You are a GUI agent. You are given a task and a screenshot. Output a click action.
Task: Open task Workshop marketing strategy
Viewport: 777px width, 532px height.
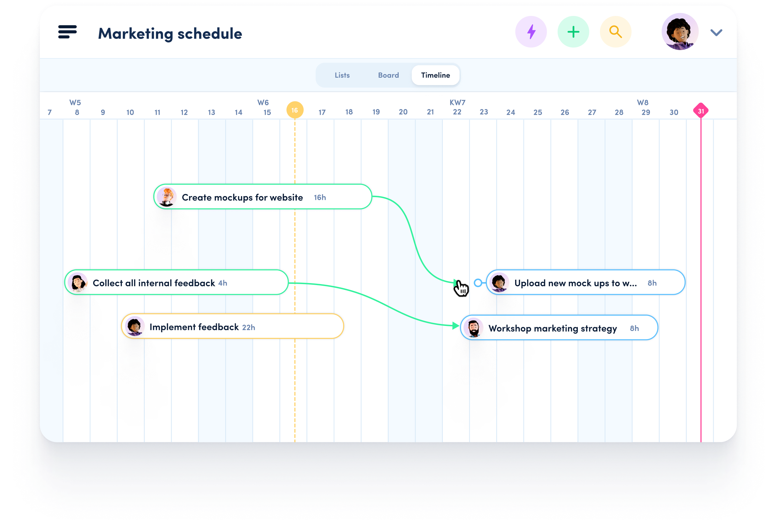point(559,328)
